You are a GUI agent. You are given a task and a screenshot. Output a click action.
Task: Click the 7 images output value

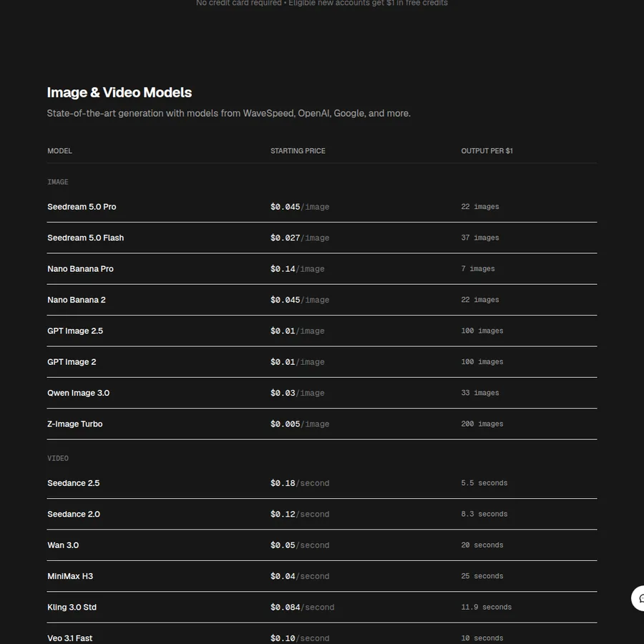478,268
